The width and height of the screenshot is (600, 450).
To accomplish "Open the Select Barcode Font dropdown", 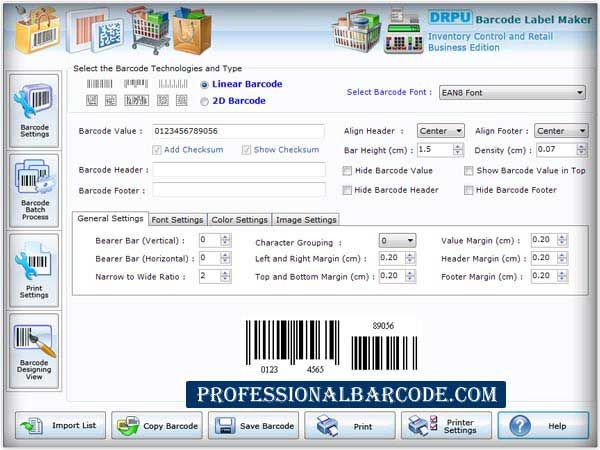I will (512, 93).
